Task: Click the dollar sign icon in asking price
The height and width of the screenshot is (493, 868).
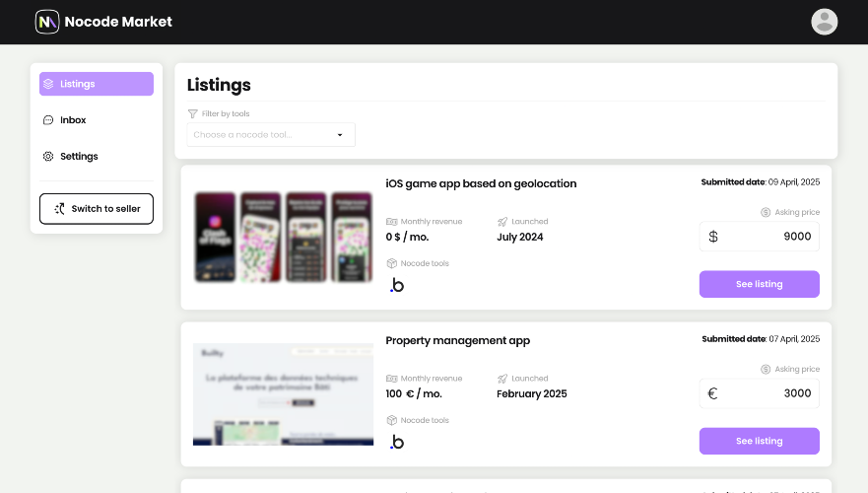Action: point(713,237)
